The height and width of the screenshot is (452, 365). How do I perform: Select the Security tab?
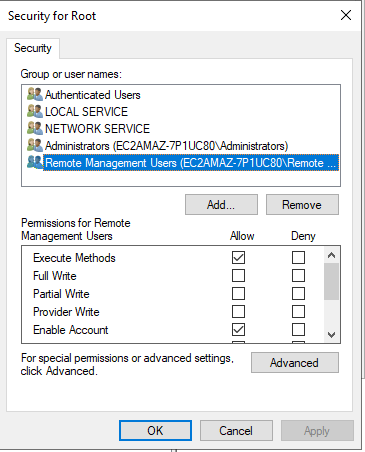click(33, 48)
